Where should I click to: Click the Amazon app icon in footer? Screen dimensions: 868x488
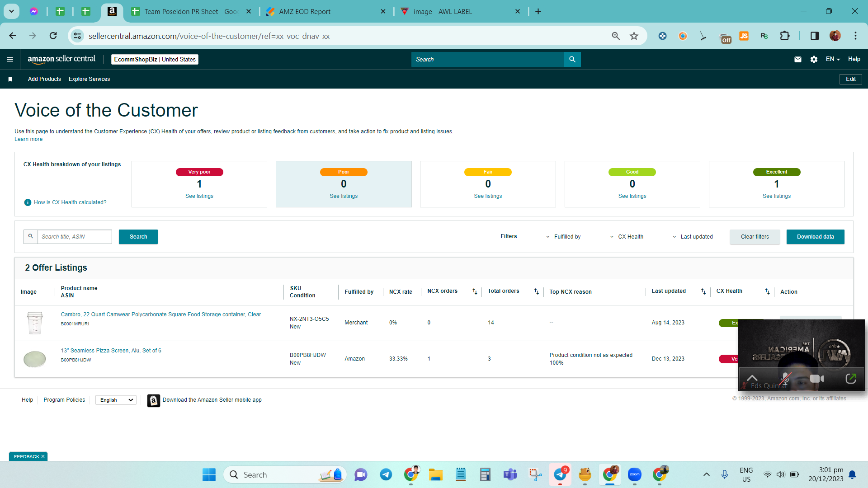[x=154, y=400]
